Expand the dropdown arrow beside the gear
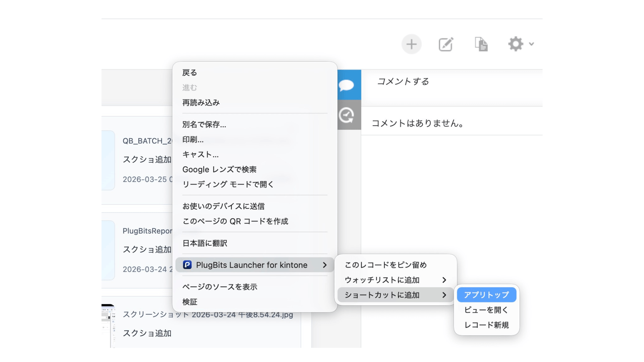644x362 pixels. click(531, 44)
